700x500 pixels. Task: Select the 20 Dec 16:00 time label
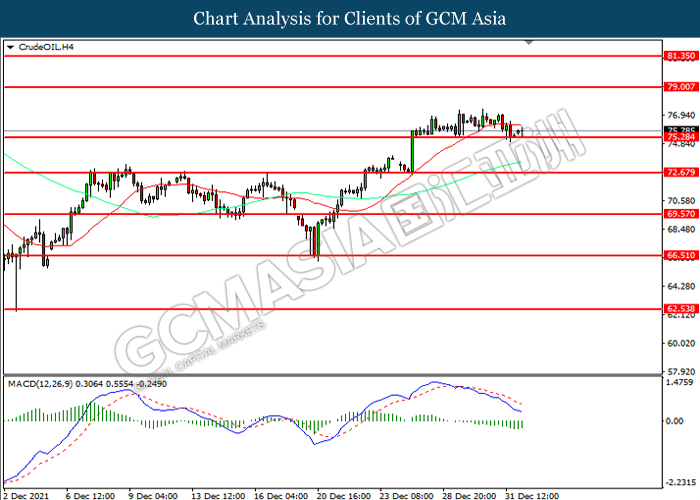(x=344, y=496)
